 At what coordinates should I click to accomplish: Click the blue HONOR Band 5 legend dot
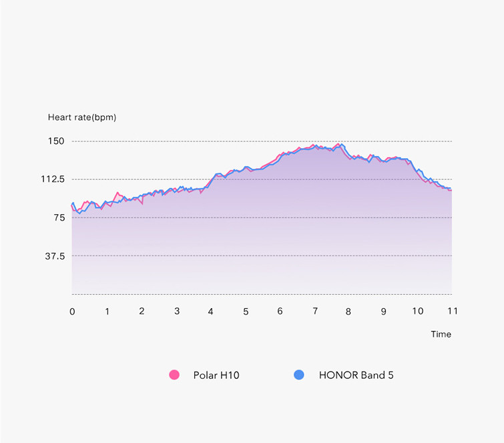pos(299,374)
